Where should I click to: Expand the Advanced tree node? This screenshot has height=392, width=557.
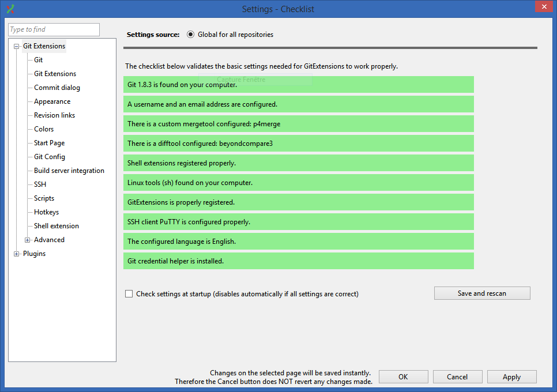pos(27,240)
